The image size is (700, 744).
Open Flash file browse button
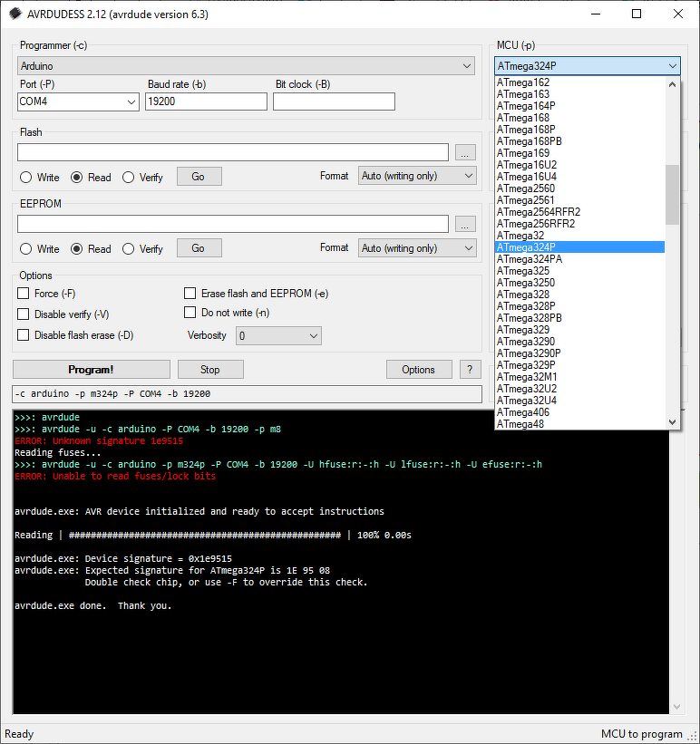click(465, 152)
